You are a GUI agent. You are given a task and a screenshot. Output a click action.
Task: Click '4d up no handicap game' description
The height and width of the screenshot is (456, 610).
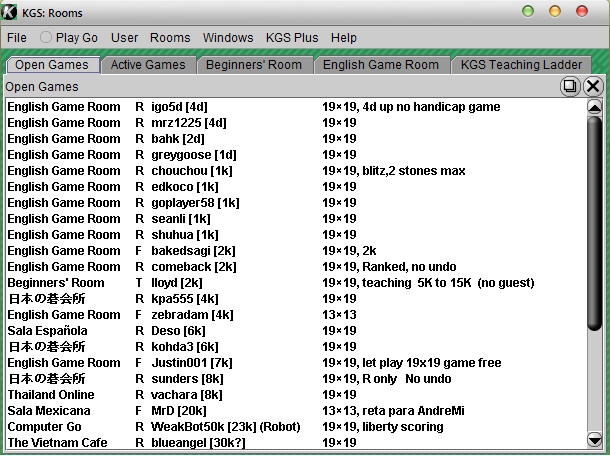click(431, 107)
